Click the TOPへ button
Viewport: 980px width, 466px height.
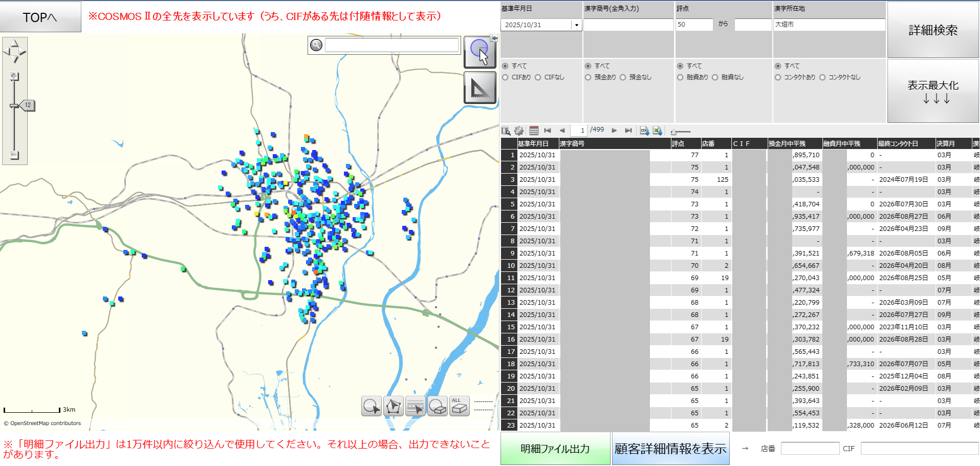[40, 17]
